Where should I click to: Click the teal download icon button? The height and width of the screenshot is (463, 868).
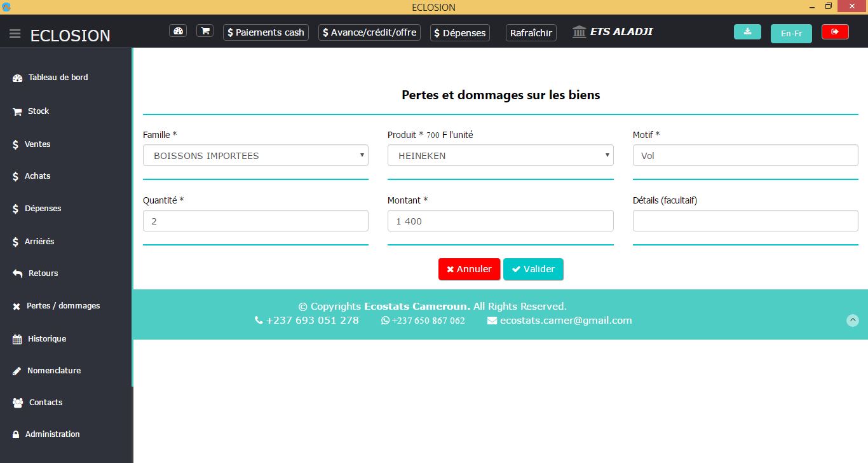747,32
